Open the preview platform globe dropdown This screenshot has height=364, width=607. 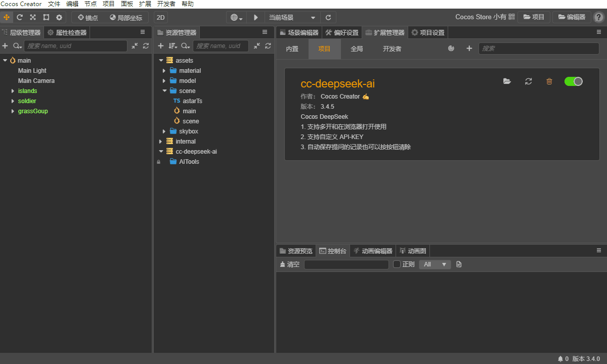237,17
